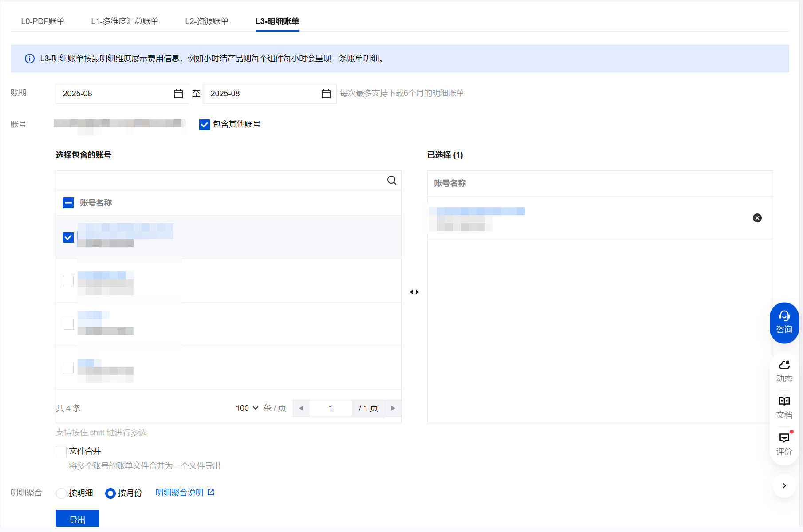Expand the 100 条/页 page size dropdown
Viewport: 803px width, 532px height.
[247, 408]
